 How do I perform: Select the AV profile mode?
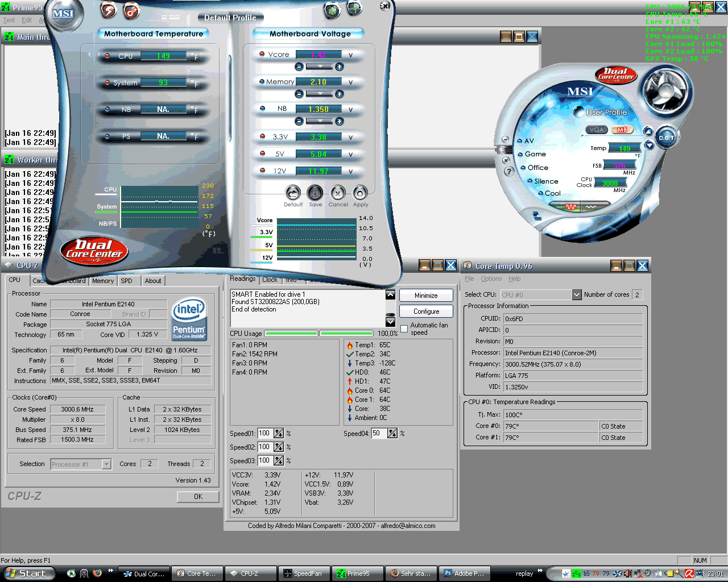pos(526,140)
